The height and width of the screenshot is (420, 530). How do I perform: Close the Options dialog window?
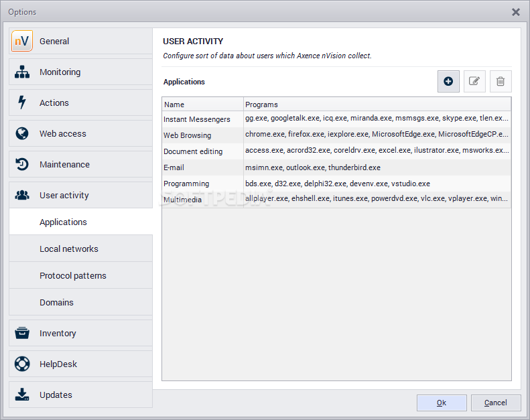pyautogui.click(x=516, y=12)
